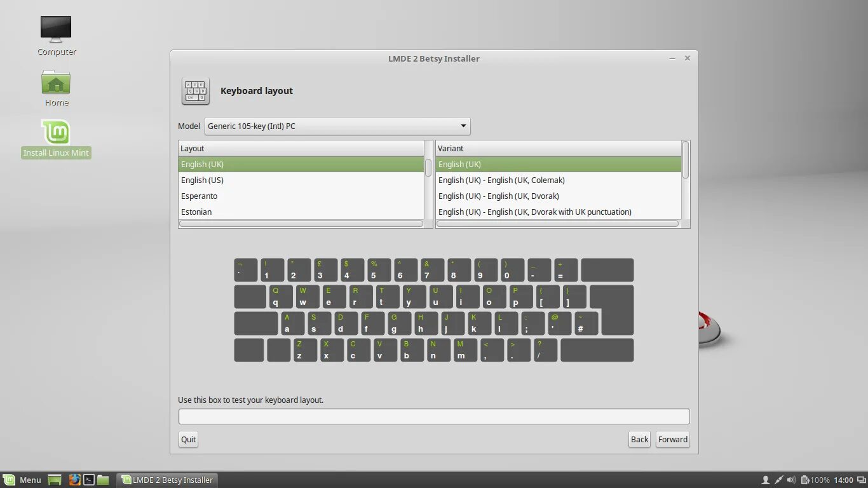The height and width of the screenshot is (488, 868).
Task: Click the window list panel icon at far right
Action: (x=860, y=480)
